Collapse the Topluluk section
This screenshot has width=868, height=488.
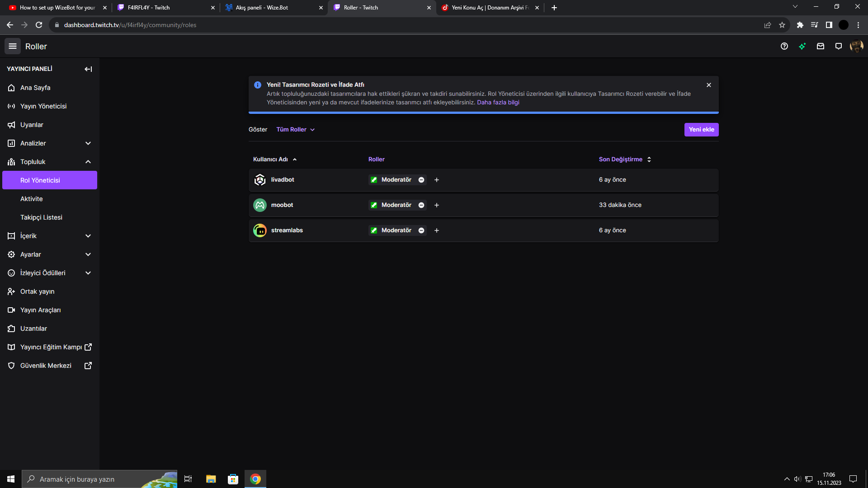tap(50, 162)
